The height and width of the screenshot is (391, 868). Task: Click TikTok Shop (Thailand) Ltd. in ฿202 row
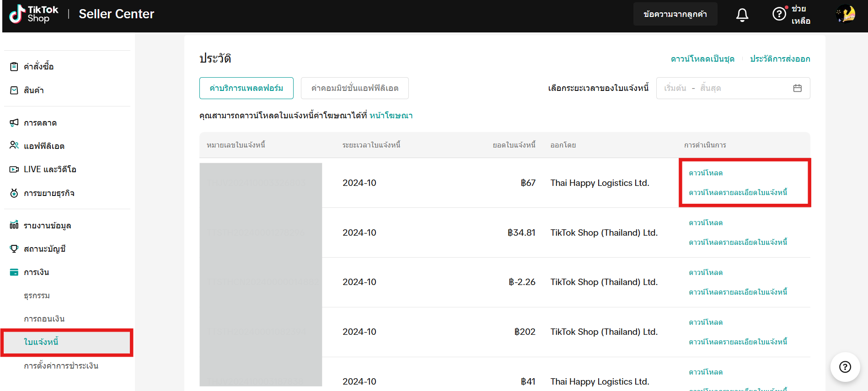[x=604, y=332]
